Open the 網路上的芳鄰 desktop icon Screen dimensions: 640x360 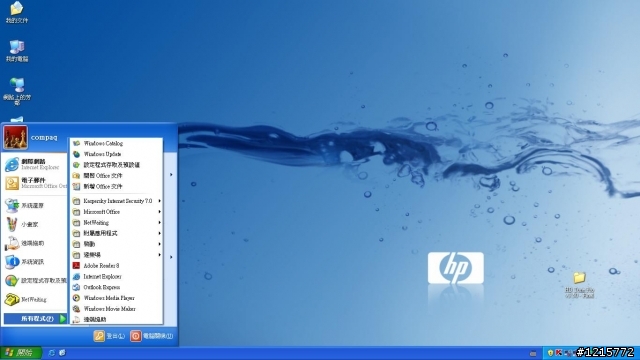(17, 91)
